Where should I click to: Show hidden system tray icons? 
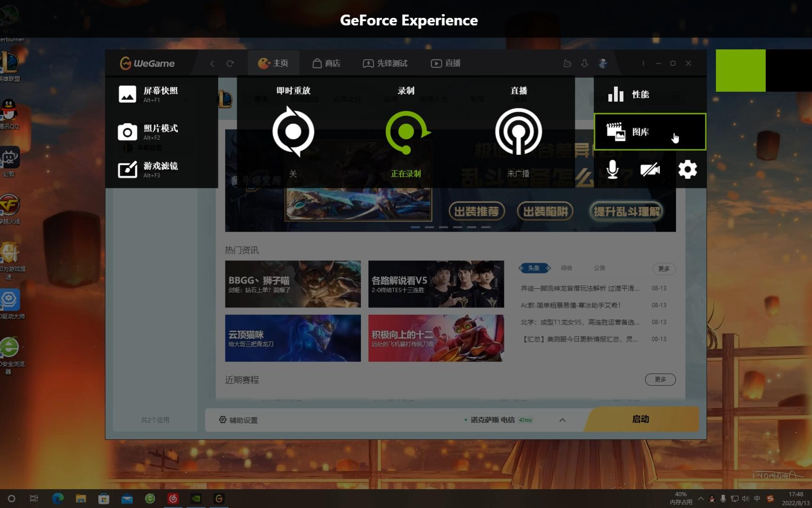click(701, 499)
